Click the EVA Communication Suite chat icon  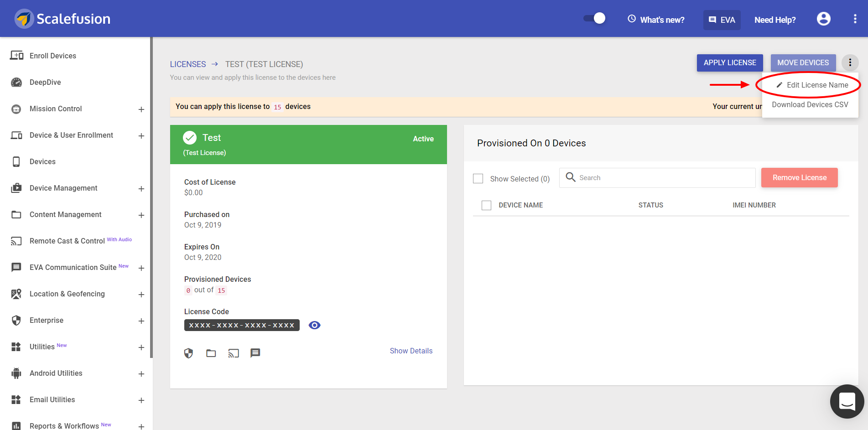16,268
